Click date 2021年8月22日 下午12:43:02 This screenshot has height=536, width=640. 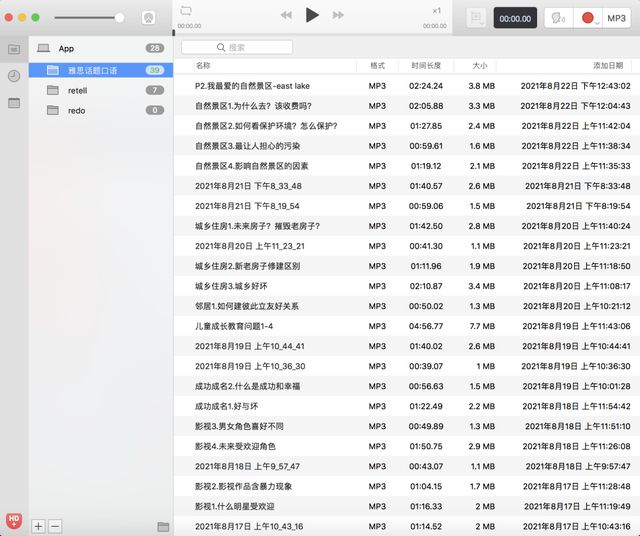click(575, 86)
